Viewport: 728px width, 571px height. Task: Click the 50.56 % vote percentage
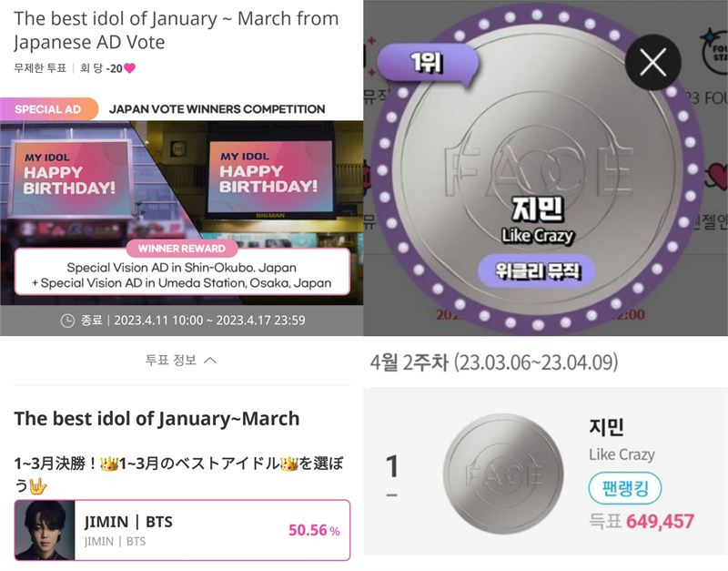click(x=314, y=530)
